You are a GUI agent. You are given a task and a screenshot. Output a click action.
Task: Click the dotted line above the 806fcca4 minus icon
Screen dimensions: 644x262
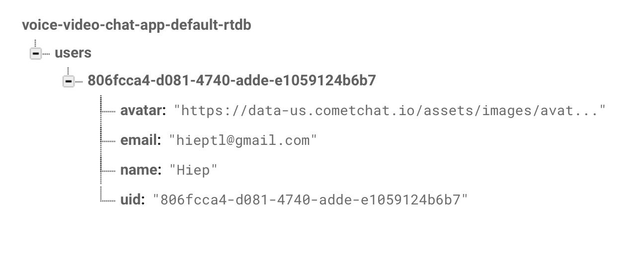(x=68, y=71)
